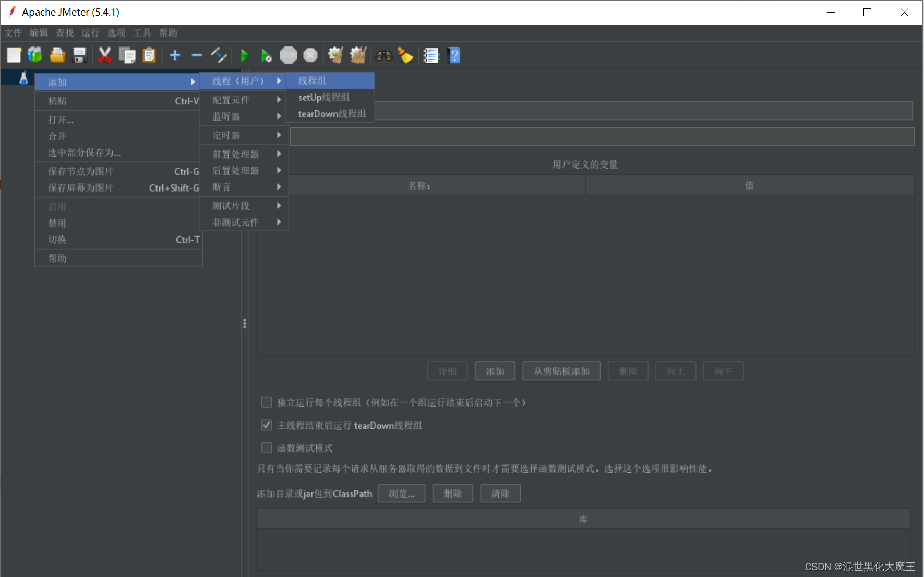Click 删除 button next to 浏览
Image resolution: width=924 pixels, height=577 pixels.
453,493
